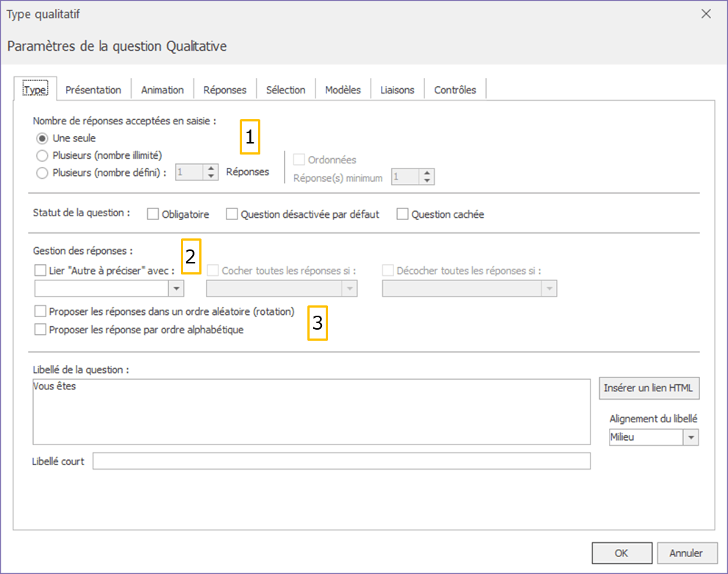Decrease the defined number of Réponses
Image resolution: width=728 pixels, height=574 pixels.
(211, 176)
